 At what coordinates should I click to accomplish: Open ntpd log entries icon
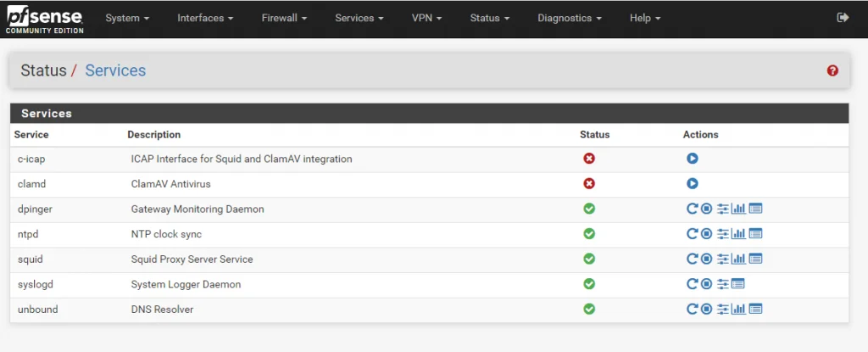[x=755, y=234]
